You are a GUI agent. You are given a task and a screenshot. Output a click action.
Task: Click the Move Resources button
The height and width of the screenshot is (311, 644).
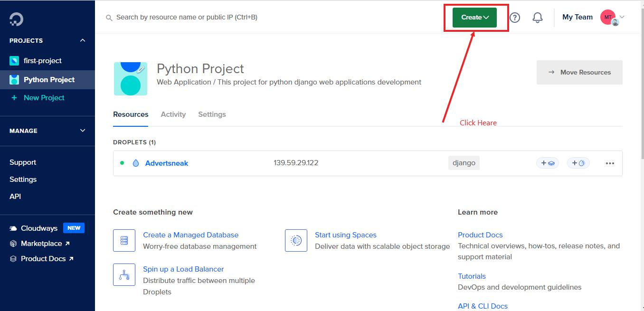pyautogui.click(x=579, y=72)
